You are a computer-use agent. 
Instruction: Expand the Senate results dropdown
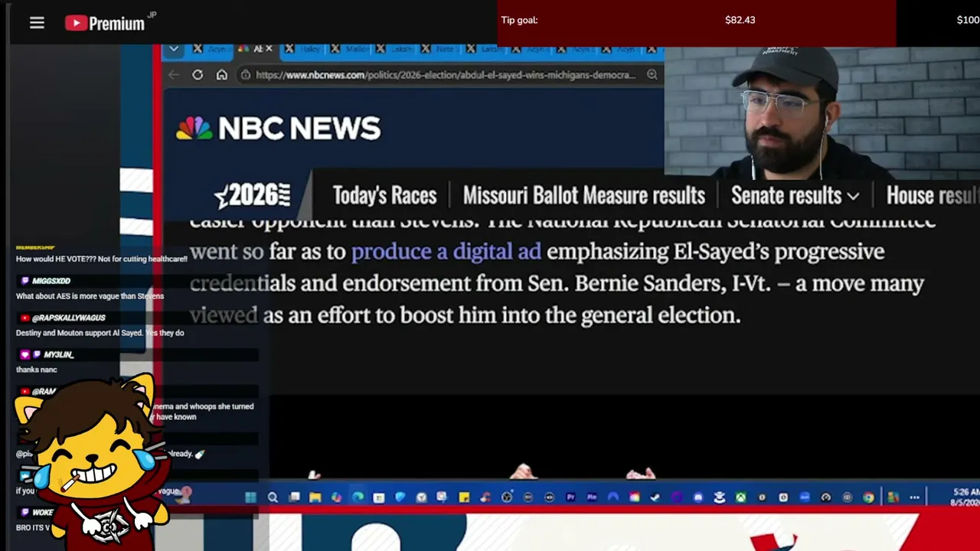point(795,196)
